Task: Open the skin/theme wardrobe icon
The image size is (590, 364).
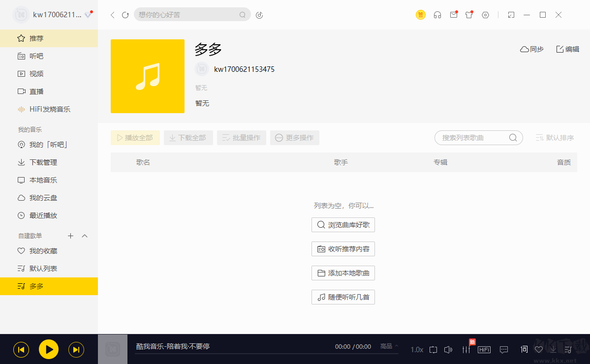Action: (x=469, y=15)
